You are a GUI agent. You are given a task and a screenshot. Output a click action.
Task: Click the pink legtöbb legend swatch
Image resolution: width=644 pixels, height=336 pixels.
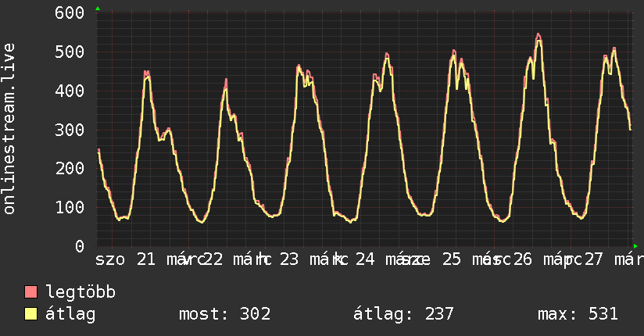click(30, 291)
